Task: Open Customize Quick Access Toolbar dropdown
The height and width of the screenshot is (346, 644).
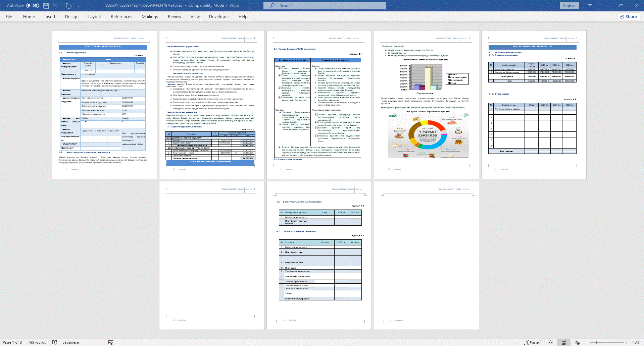Action: (79, 6)
